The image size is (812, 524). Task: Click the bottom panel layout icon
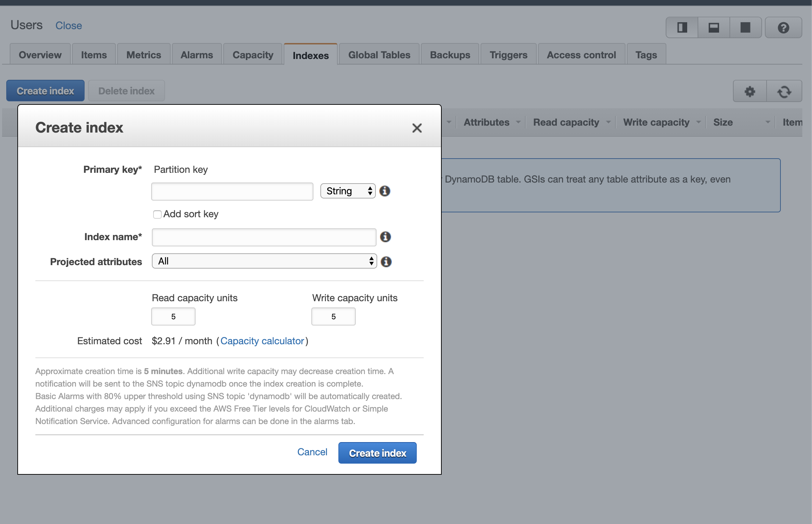pyautogui.click(x=714, y=27)
